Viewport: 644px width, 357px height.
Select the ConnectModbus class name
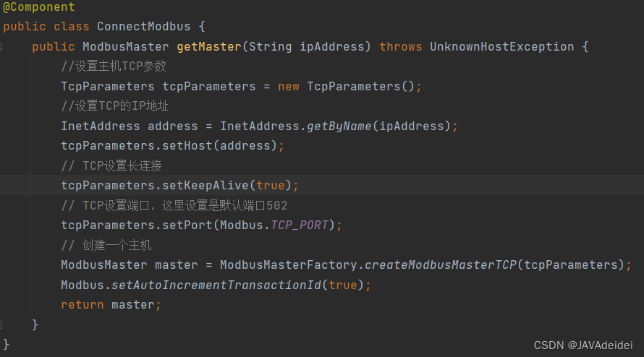point(144,27)
